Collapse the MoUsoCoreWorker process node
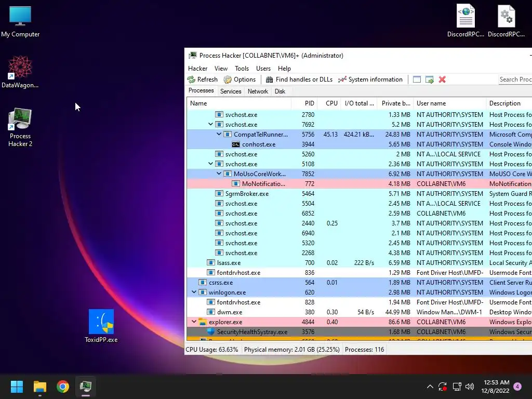 [x=219, y=174]
